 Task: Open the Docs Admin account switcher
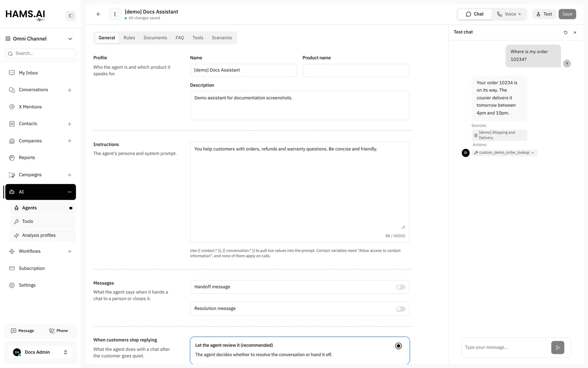(40, 352)
